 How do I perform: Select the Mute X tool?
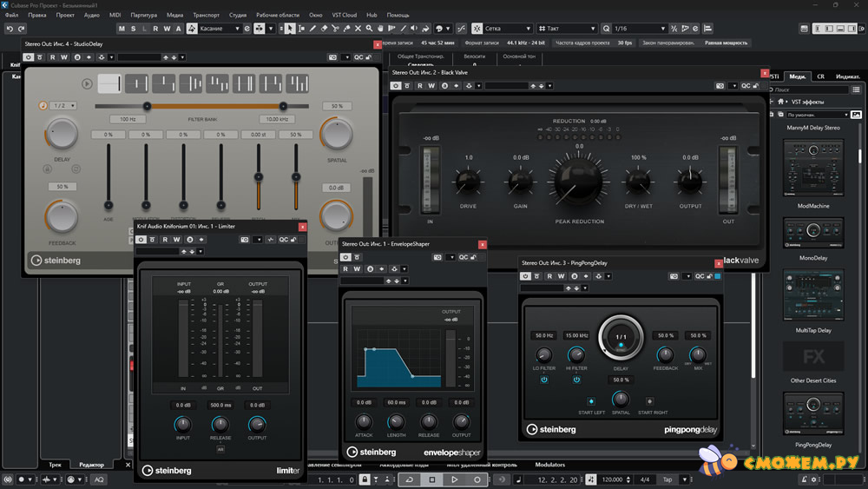tap(358, 29)
